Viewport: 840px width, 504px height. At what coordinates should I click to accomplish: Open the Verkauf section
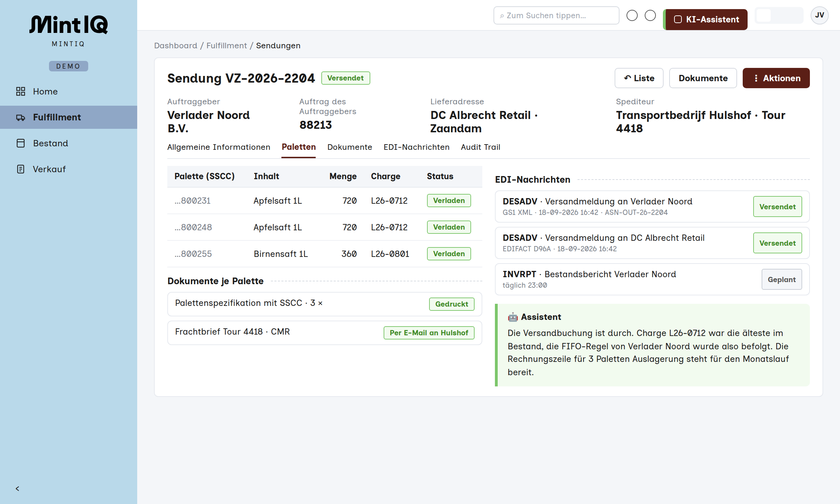click(69, 169)
